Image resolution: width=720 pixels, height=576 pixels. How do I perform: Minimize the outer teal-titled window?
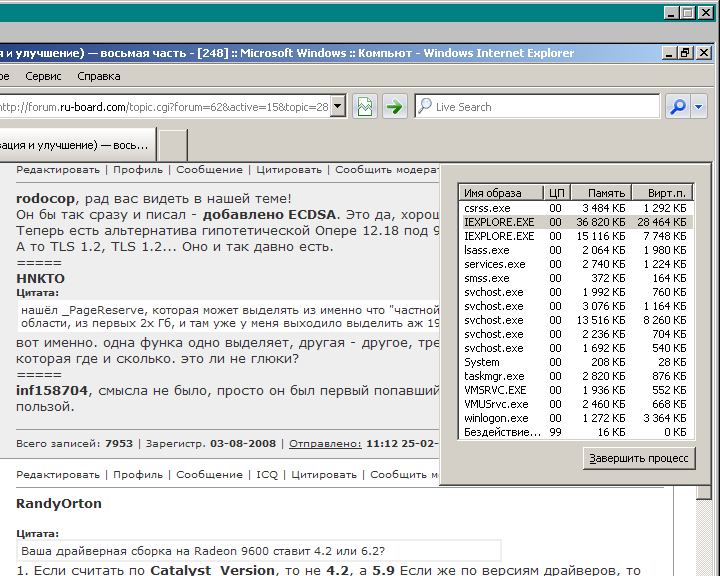coord(672,12)
